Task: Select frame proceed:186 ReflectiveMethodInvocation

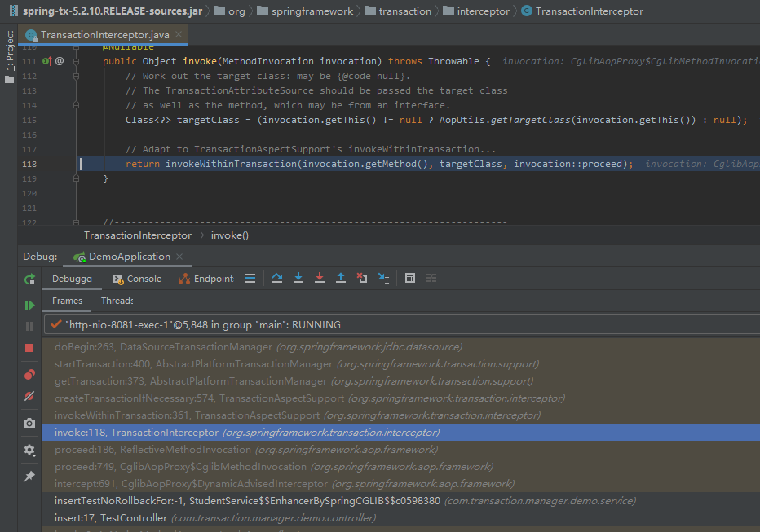Action: point(401,449)
